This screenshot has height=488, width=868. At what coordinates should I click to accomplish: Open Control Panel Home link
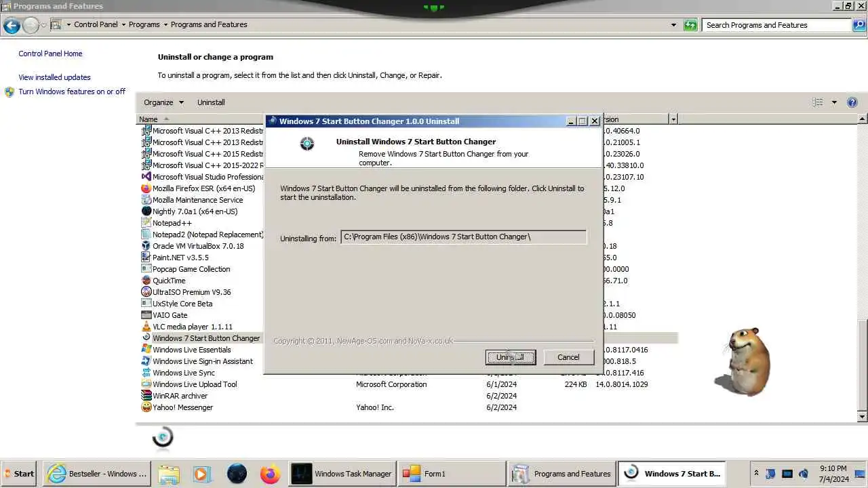50,54
